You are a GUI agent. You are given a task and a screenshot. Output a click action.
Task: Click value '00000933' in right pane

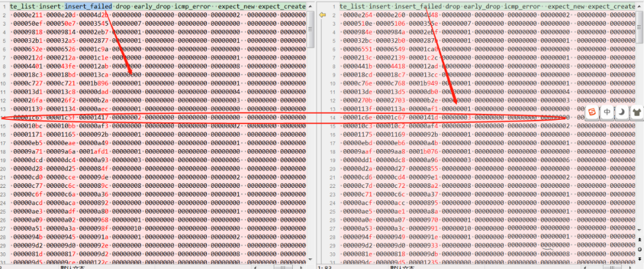(x=423, y=246)
